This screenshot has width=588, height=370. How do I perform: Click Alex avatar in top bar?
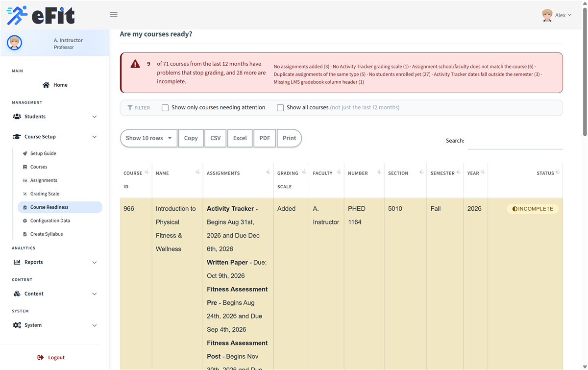pos(547,15)
